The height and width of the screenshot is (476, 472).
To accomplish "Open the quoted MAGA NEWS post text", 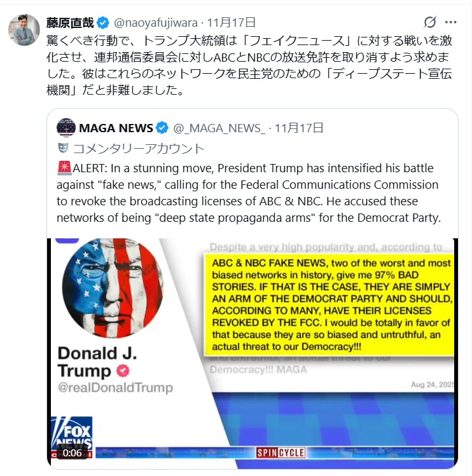I will tap(249, 193).
